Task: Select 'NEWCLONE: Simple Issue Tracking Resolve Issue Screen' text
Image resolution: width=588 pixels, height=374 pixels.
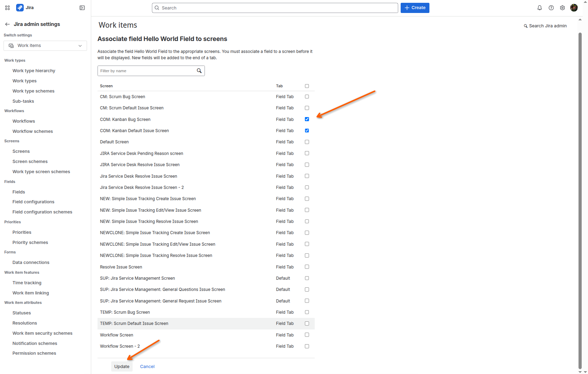Action: [x=156, y=256]
